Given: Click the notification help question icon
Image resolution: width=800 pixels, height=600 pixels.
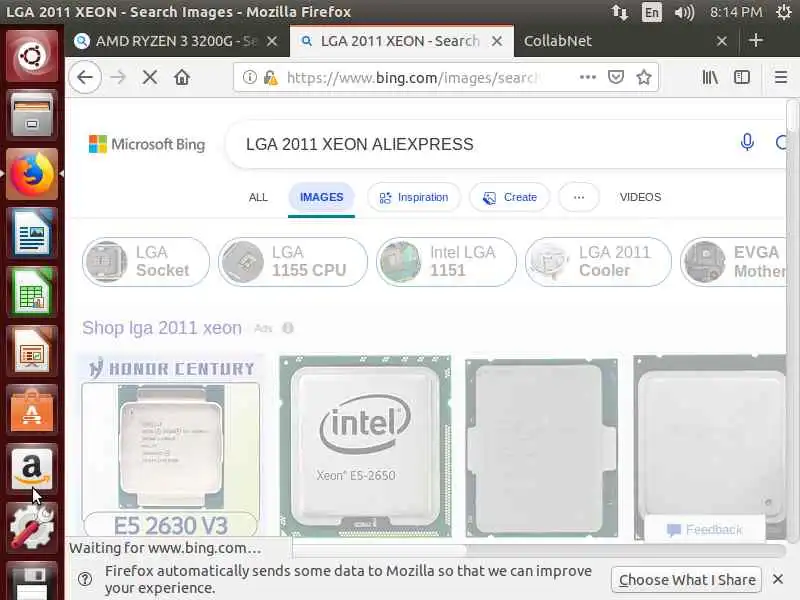Looking at the screenshot, I should pos(85,579).
